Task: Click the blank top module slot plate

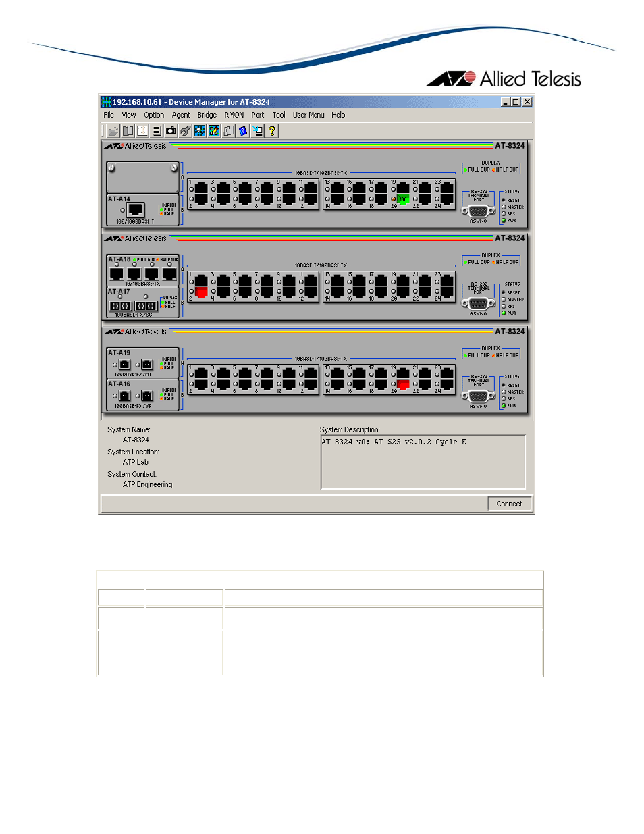Action: tap(142, 177)
